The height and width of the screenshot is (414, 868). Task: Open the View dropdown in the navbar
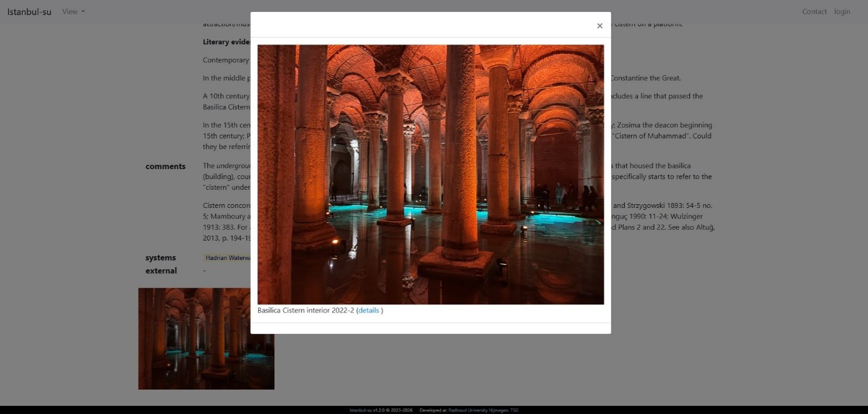pos(73,11)
